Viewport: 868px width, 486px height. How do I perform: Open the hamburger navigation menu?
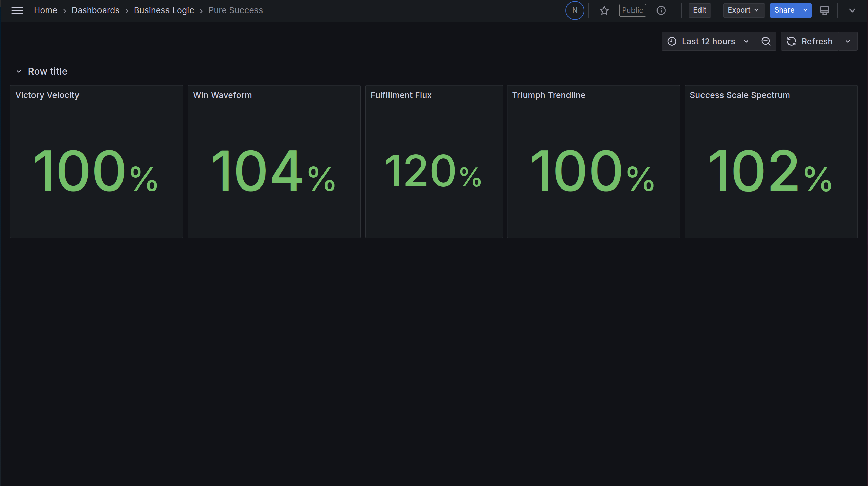coord(17,10)
